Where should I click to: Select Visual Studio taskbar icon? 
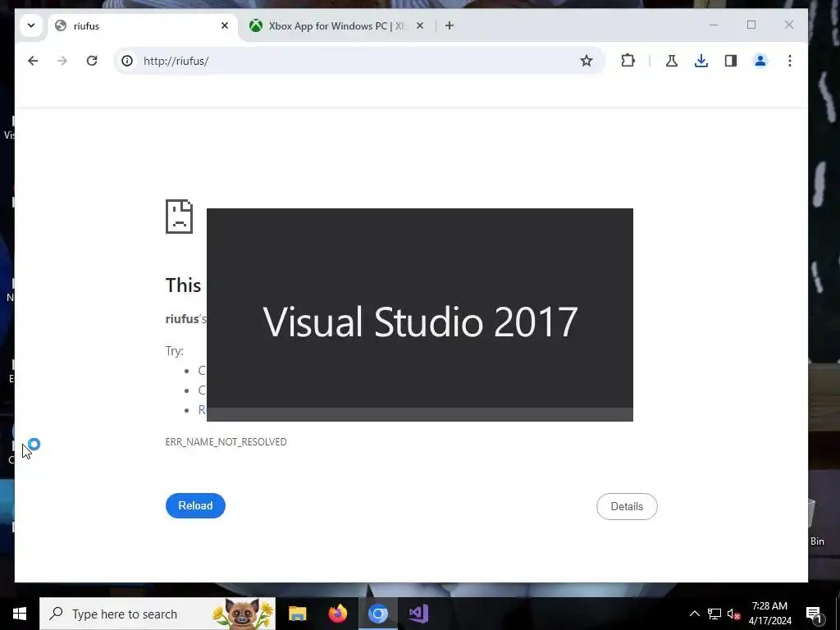coord(418,614)
